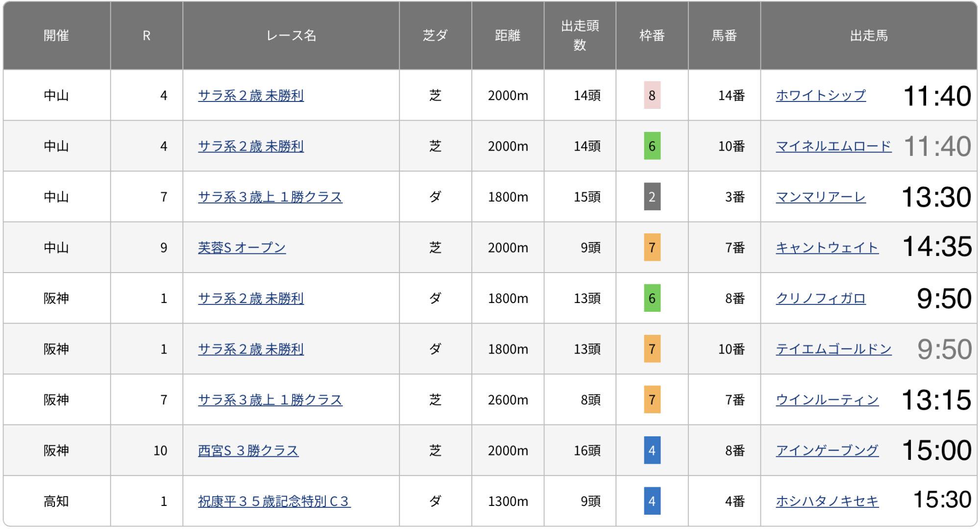
Task: Click blue frame 4 badge in ホシハタノキセキ row
Action: click(652, 502)
